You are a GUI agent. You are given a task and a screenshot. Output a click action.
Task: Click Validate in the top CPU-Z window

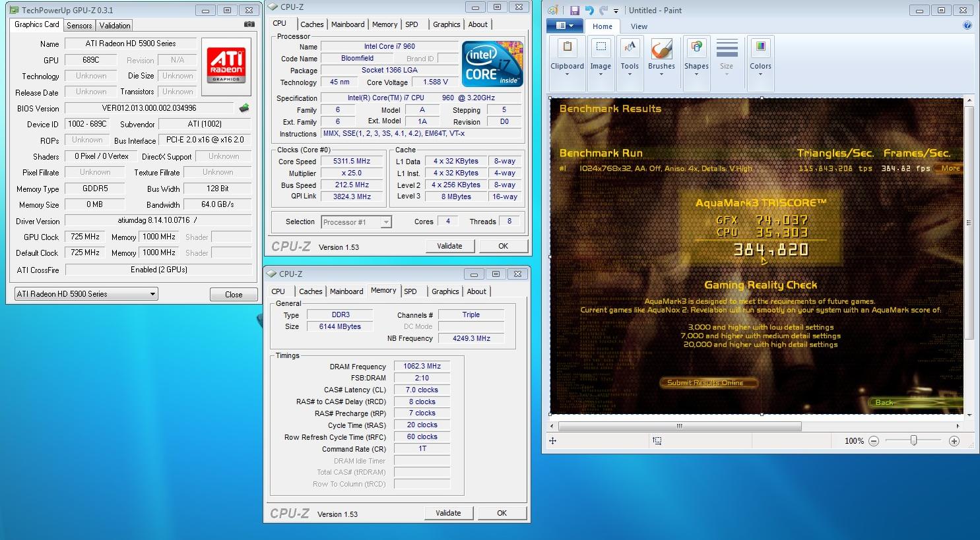pyautogui.click(x=449, y=246)
